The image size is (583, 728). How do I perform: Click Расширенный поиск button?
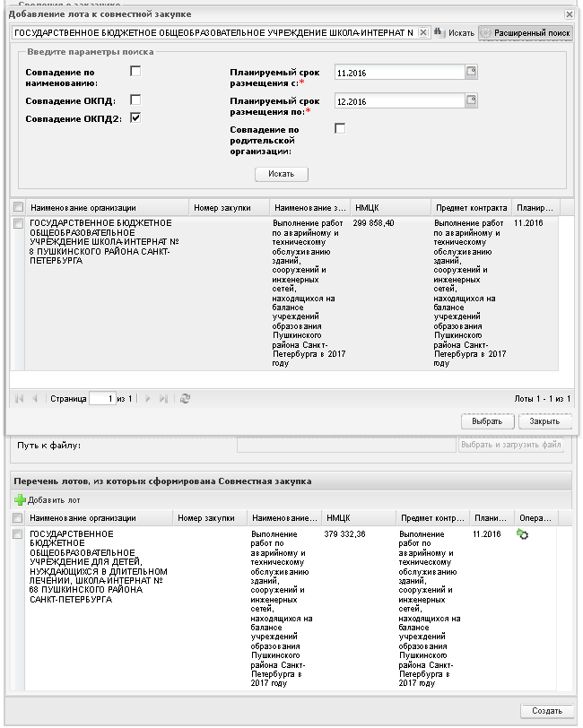tap(526, 33)
